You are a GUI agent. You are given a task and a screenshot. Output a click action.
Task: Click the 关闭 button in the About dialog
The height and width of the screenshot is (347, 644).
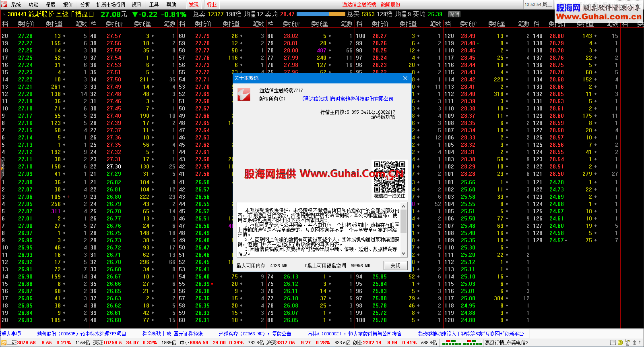coord(395,265)
